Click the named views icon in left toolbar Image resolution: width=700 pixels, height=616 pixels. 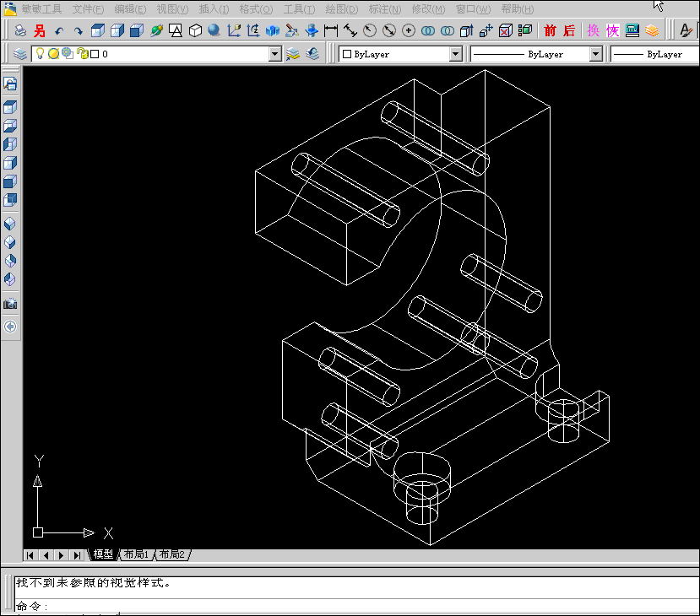(10, 84)
